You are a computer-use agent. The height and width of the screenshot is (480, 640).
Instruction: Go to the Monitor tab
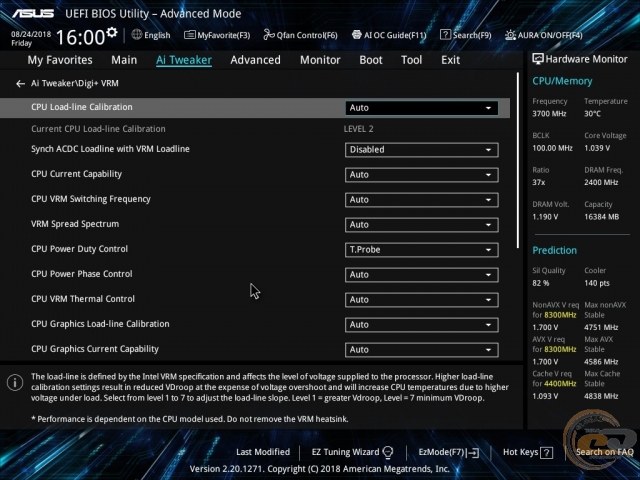pos(320,60)
